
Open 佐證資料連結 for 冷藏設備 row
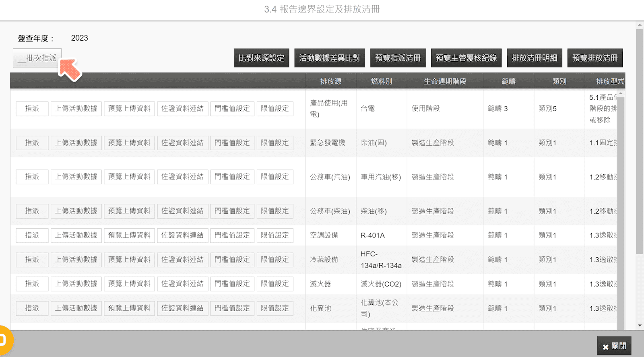coord(182,260)
